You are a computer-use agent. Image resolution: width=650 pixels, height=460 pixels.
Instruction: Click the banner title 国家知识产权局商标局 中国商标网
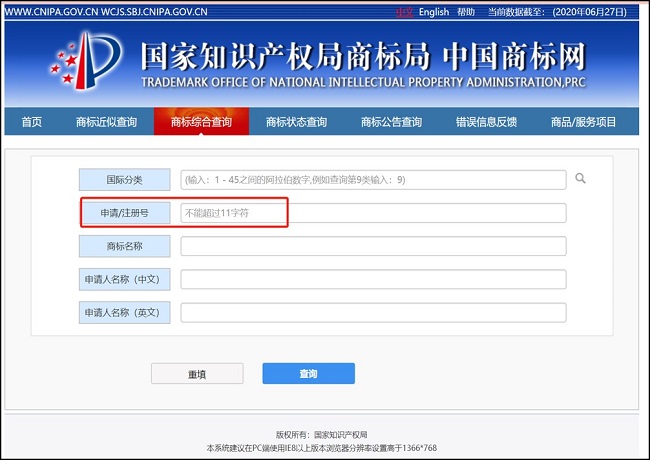(x=363, y=56)
